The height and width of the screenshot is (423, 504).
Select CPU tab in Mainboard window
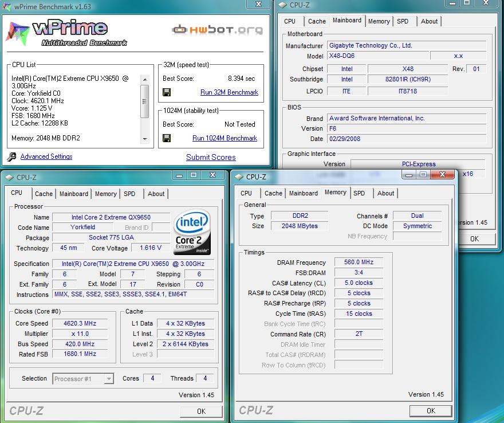point(290,21)
